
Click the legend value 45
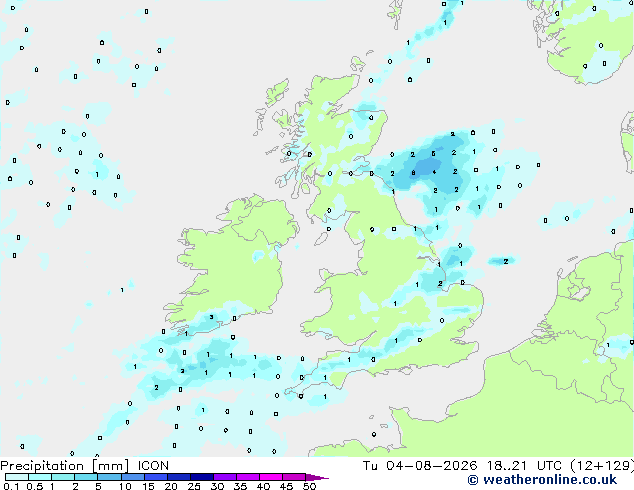pyautogui.click(x=286, y=486)
